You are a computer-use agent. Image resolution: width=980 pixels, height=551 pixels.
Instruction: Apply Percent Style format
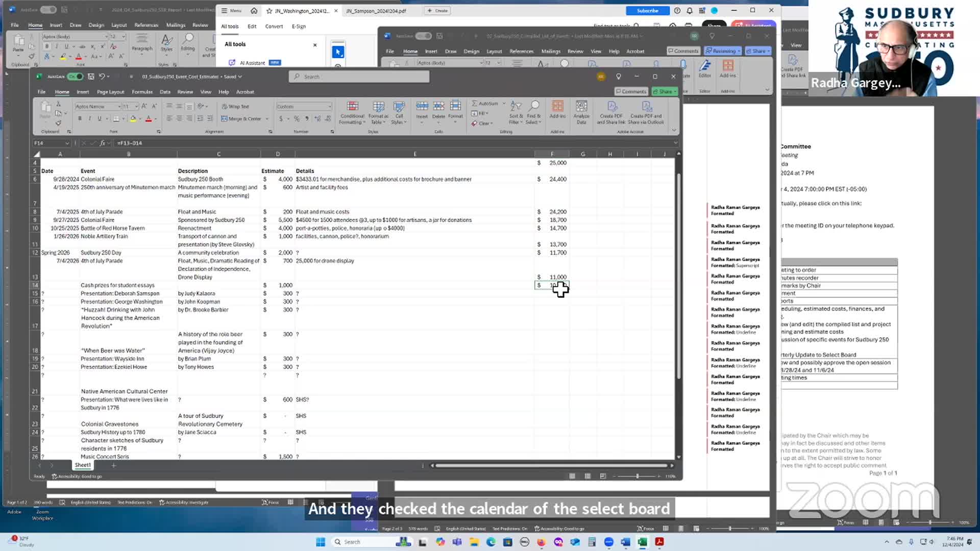pyautogui.click(x=296, y=118)
